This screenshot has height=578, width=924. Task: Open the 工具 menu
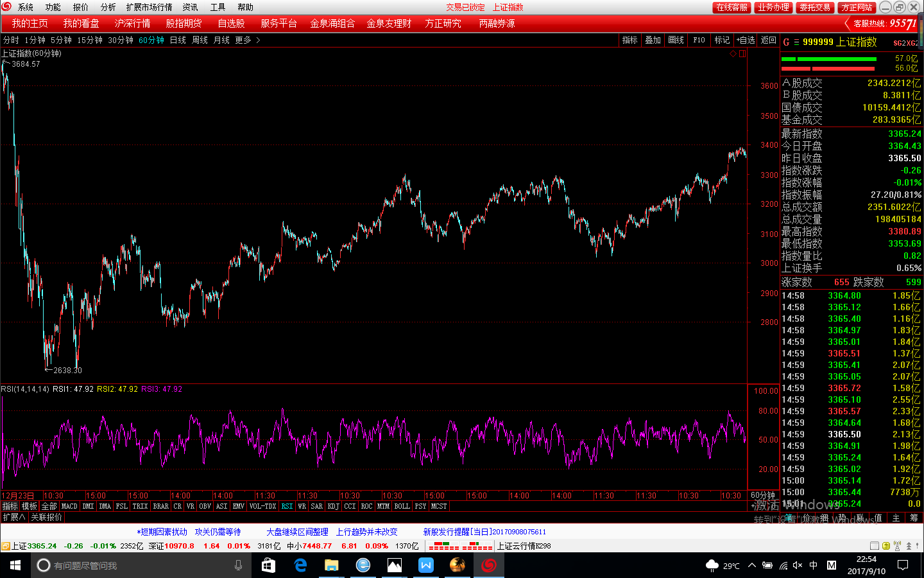[218, 7]
